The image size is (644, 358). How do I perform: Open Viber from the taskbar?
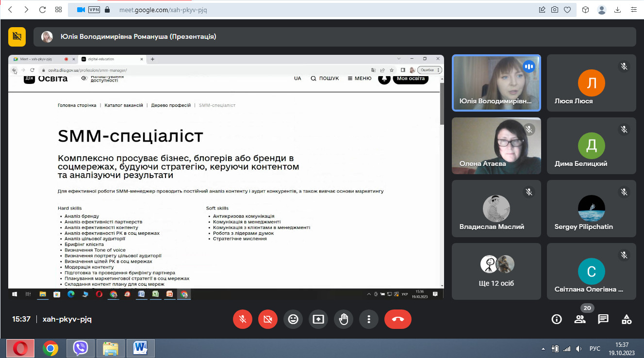point(81,348)
